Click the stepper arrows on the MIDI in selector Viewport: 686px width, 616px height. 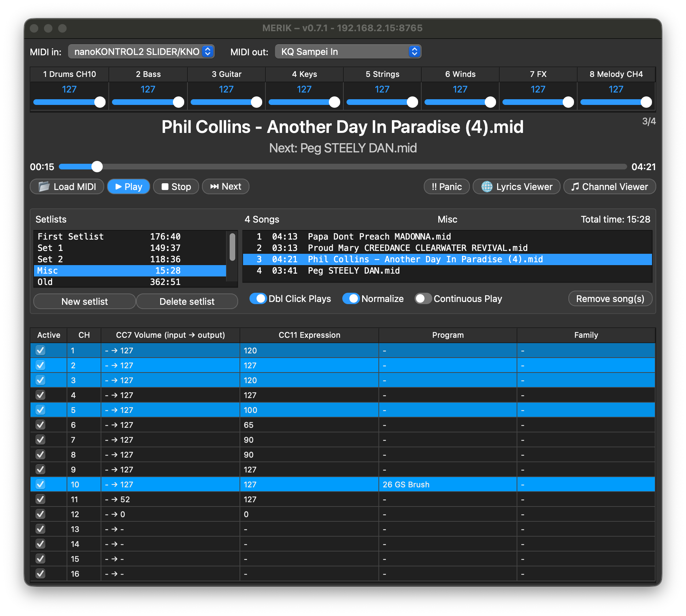(207, 51)
